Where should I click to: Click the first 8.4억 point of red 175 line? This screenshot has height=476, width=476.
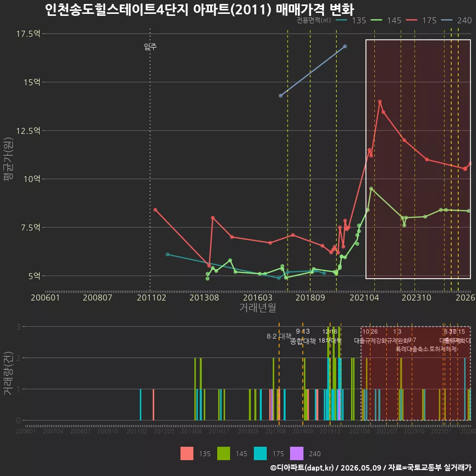[x=155, y=210]
